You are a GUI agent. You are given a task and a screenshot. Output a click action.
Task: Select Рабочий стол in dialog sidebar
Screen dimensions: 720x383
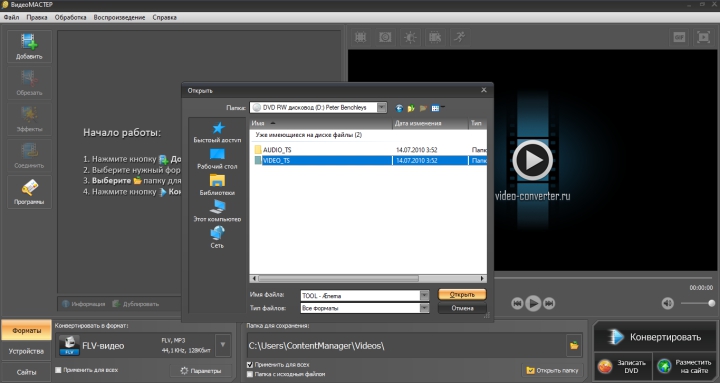pyautogui.click(x=217, y=159)
